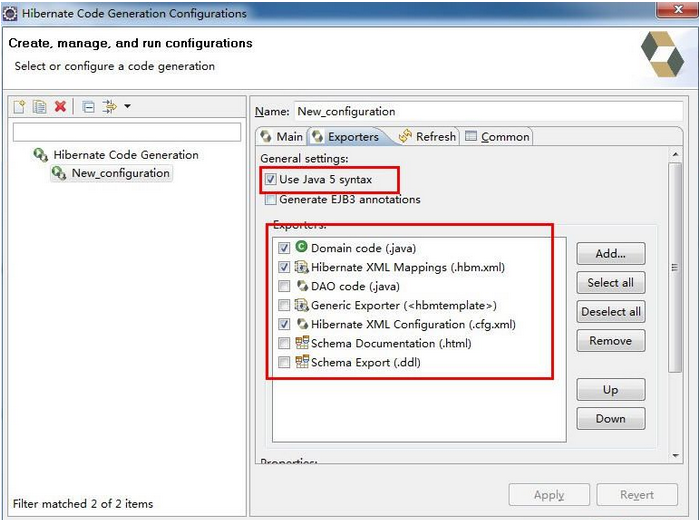The height and width of the screenshot is (520, 700).
Task: Click the Deselect all button
Action: coord(610,312)
